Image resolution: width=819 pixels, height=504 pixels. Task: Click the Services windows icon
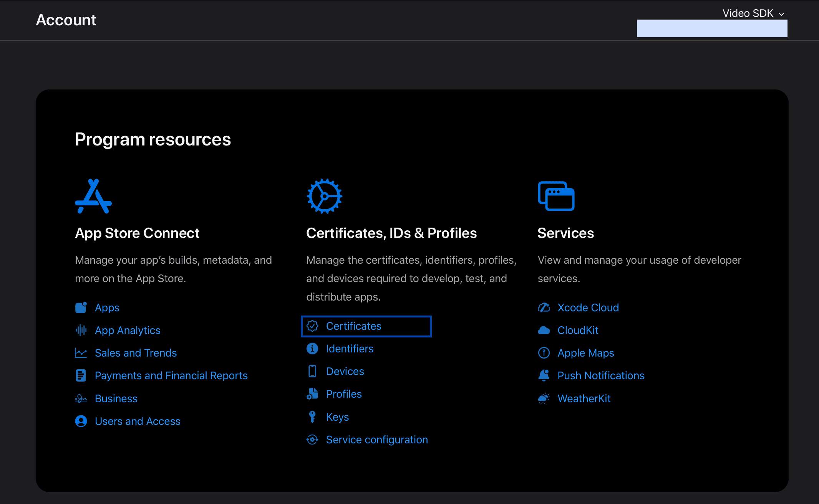pos(556,196)
